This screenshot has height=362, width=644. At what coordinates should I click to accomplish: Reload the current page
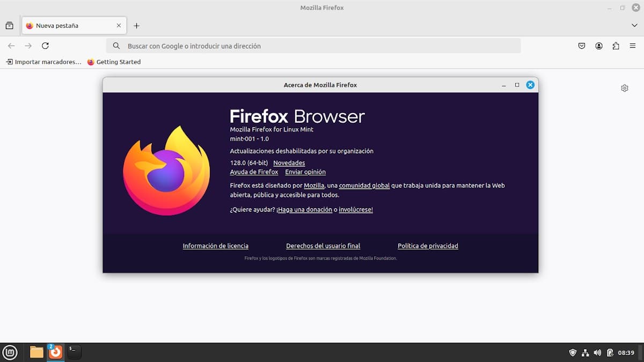pyautogui.click(x=45, y=46)
